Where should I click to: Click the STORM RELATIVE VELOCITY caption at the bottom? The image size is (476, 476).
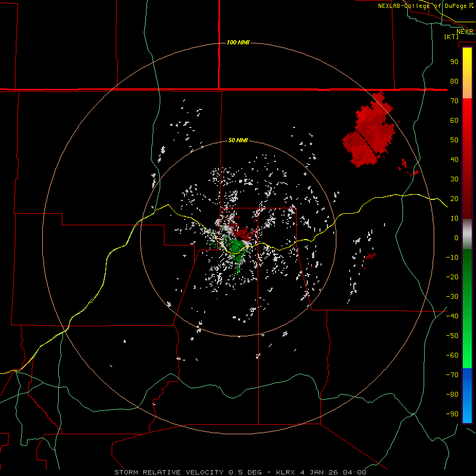[240, 472]
